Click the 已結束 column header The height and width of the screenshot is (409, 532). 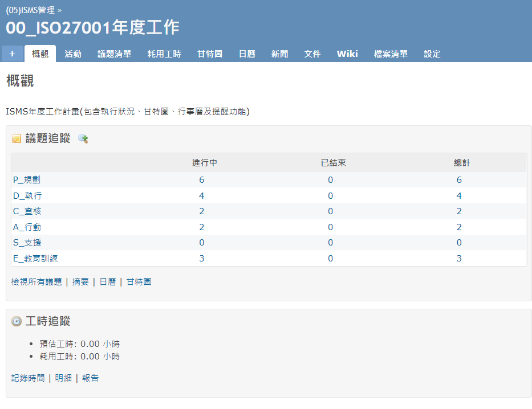click(333, 163)
